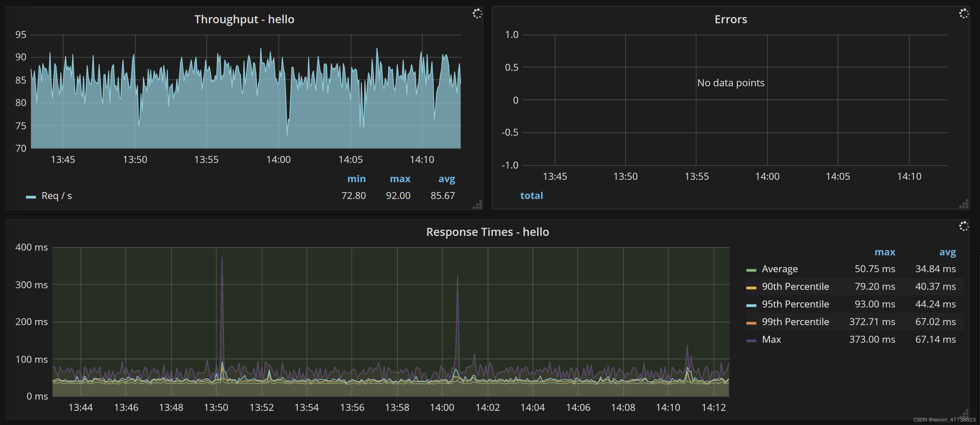Toggle the 90th Percentile series
The height and width of the screenshot is (425, 980).
pos(795,287)
